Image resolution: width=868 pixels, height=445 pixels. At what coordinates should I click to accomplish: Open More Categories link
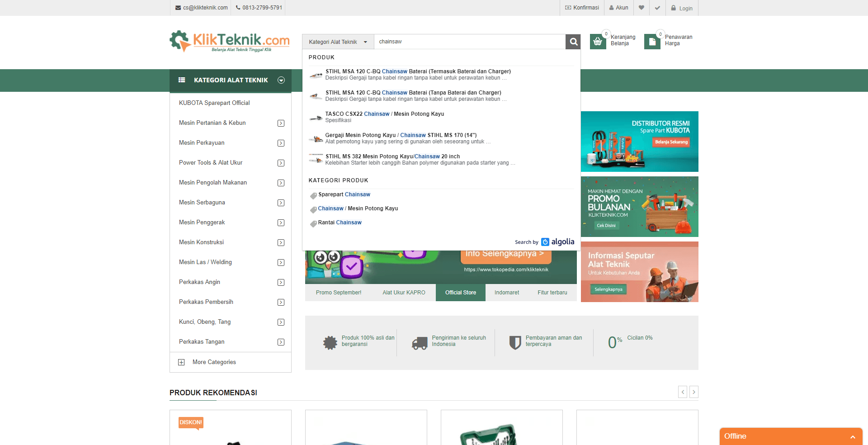(x=214, y=362)
